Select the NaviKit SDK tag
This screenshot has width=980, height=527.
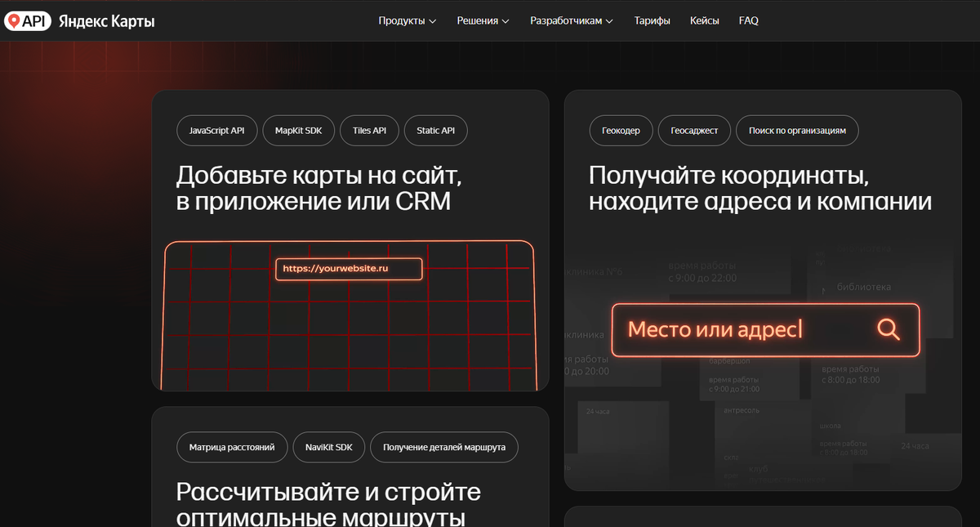pos(329,448)
